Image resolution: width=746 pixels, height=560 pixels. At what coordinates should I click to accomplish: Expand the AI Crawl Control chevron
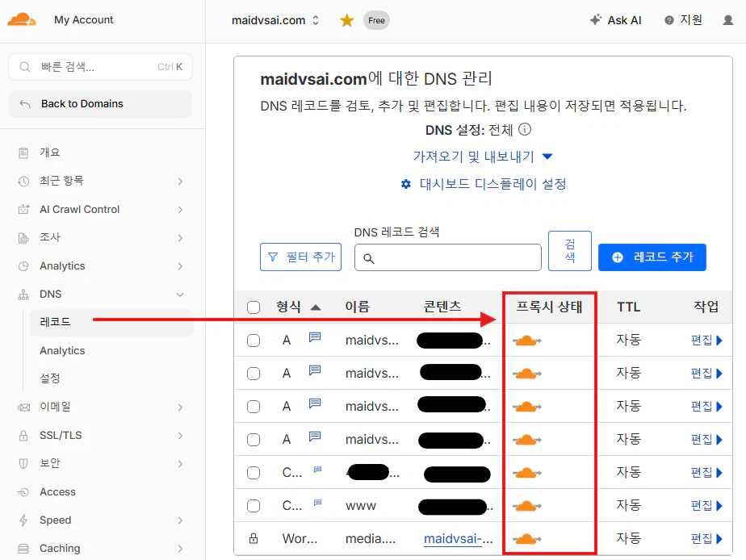[180, 210]
